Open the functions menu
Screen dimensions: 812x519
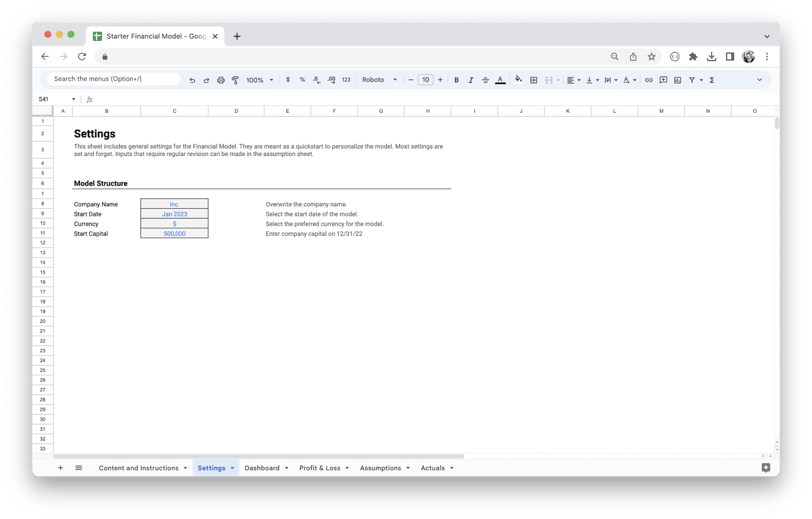point(712,80)
